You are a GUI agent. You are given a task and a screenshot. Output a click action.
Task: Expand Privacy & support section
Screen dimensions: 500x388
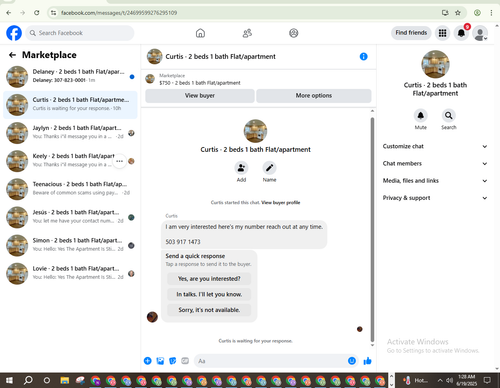(x=435, y=198)
